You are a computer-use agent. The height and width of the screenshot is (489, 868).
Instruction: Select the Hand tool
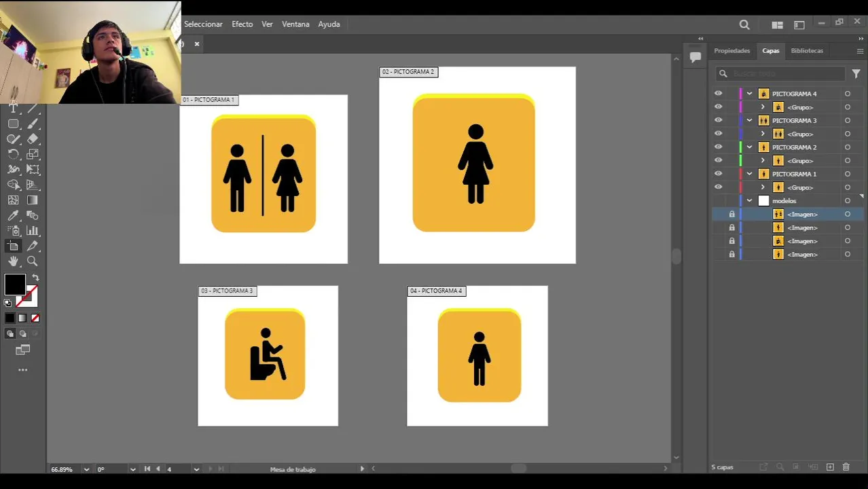coord(13,261)
